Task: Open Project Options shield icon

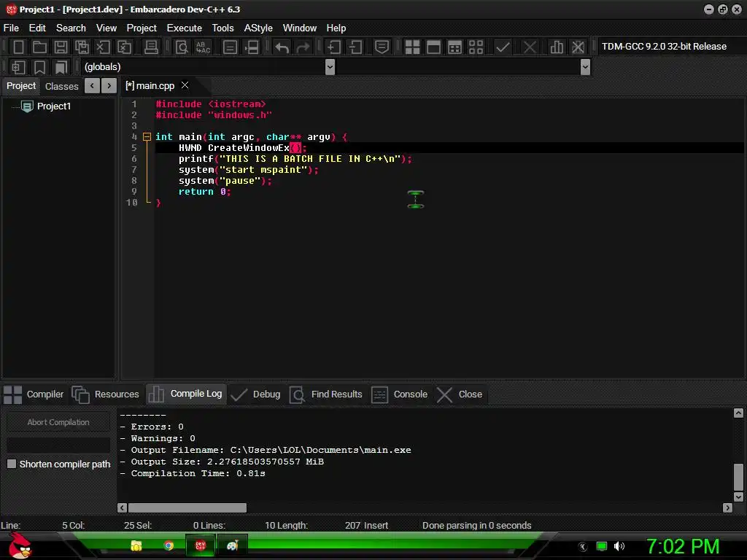Action: tap(382, 47)
